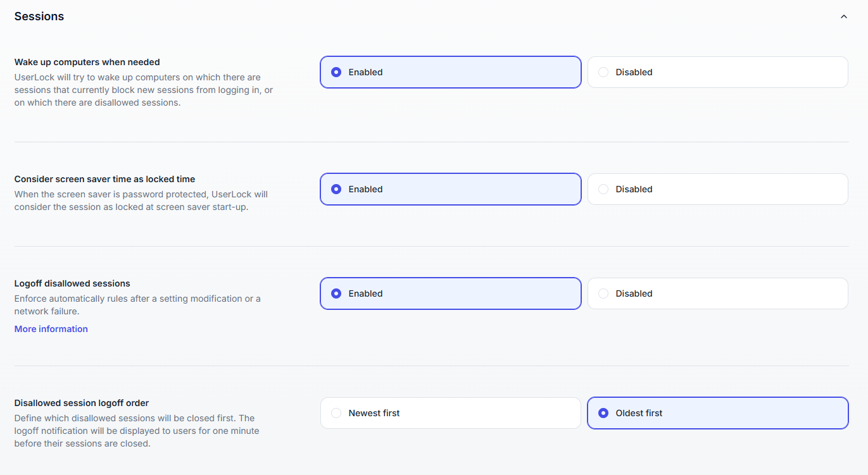Click the Logoff disallowed sessions heading

point(72,283)
